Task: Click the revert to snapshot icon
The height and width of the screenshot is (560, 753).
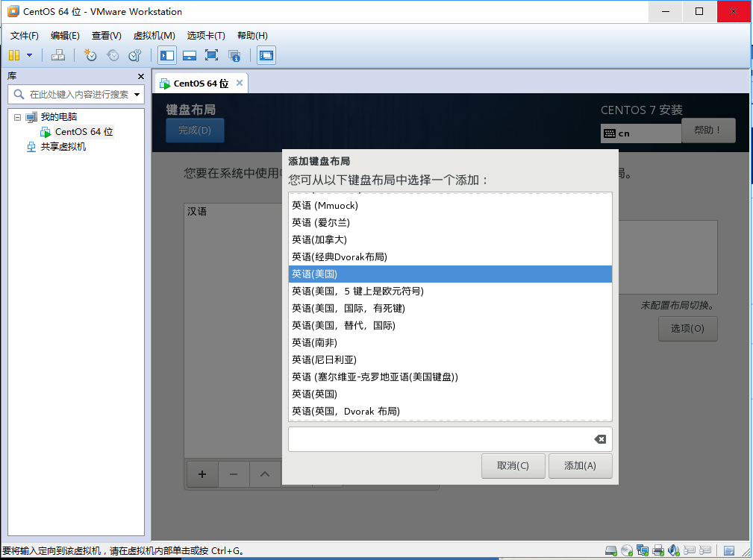Action: [113, 55]
